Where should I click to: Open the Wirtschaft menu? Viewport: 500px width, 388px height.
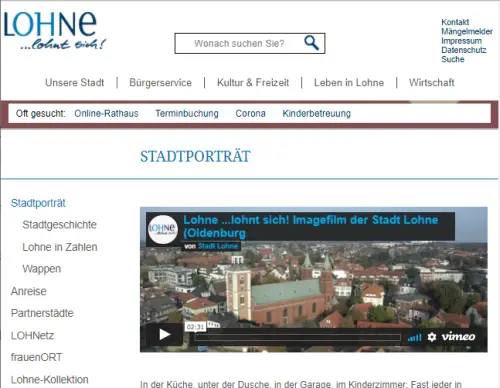[x=432, y=82]
